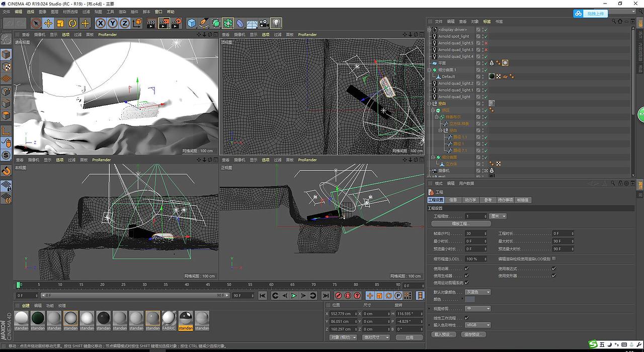Render active view clapperboard icon
644x352 pixels.
click(x=151, y=23)
